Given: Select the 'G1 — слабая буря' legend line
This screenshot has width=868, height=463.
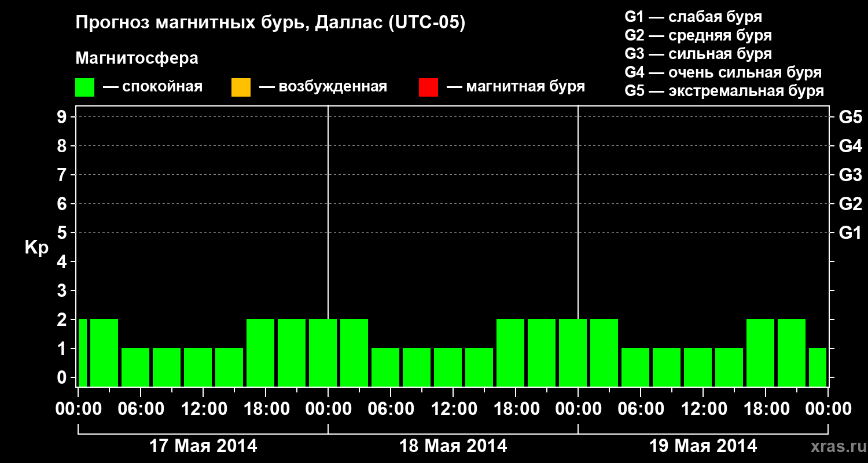Looking at the screenshot, I should pos(693,17).
